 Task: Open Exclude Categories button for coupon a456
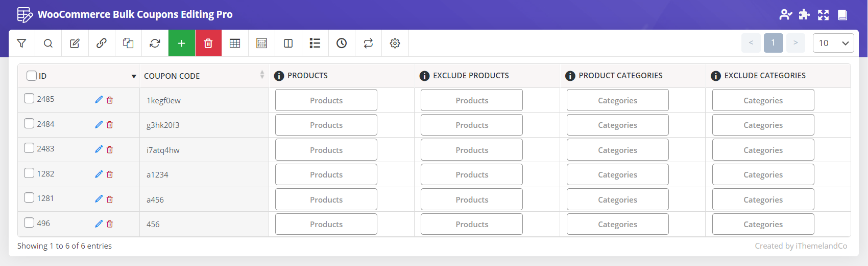[763, 199]
